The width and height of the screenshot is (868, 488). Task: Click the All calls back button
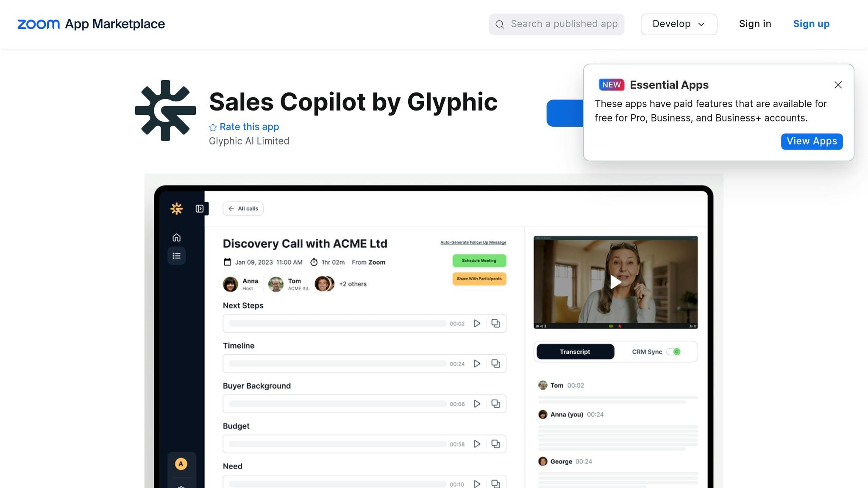(x=243, y=208)
